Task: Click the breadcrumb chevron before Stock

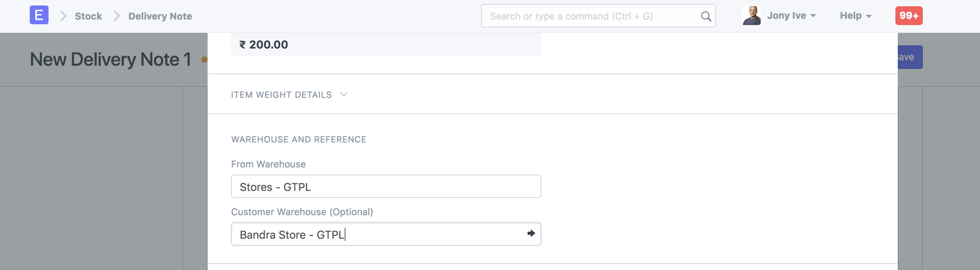Action: [63, 16]
